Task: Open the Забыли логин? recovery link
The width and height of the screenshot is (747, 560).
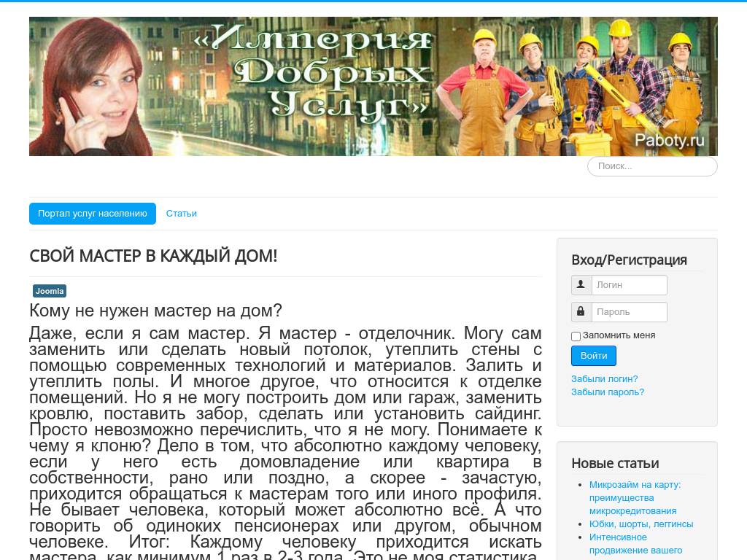Action: (604, 378)
